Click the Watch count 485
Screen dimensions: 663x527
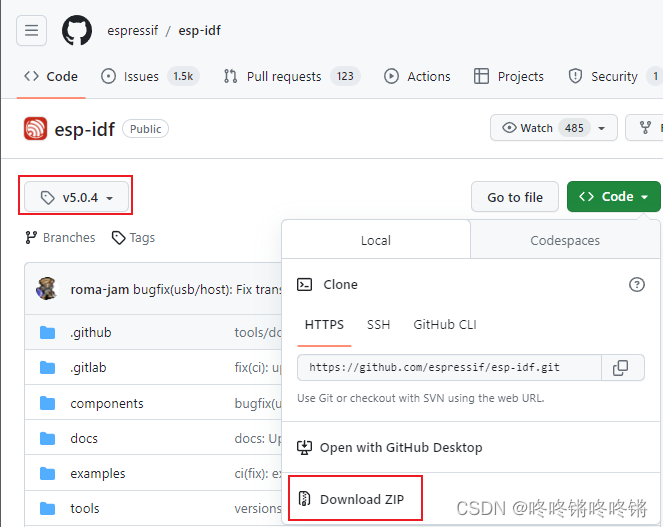(574, 128)
